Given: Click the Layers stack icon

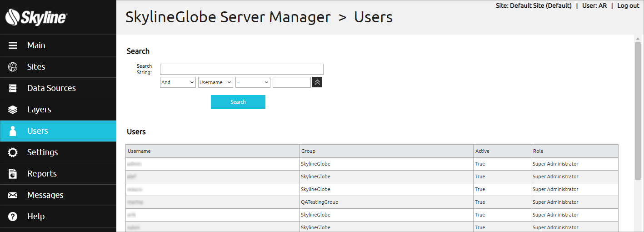Looking at the screenshot, I should click(x=13, y=110).
